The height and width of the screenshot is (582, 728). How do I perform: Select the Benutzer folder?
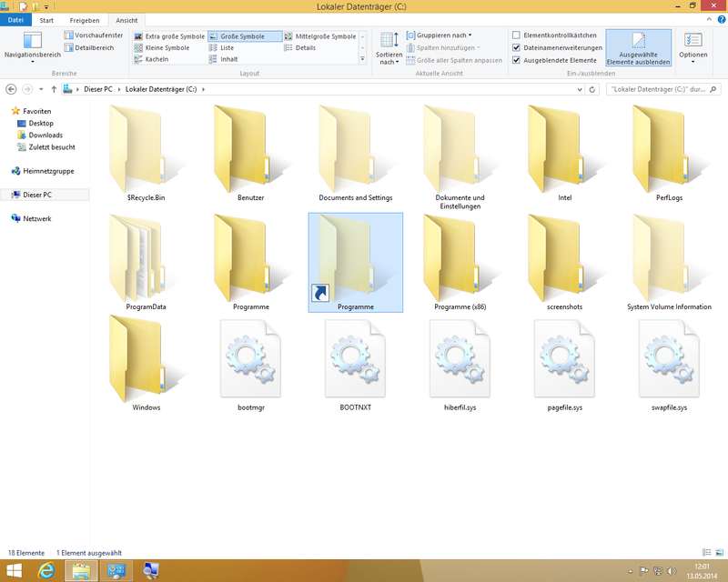(251, 154)
